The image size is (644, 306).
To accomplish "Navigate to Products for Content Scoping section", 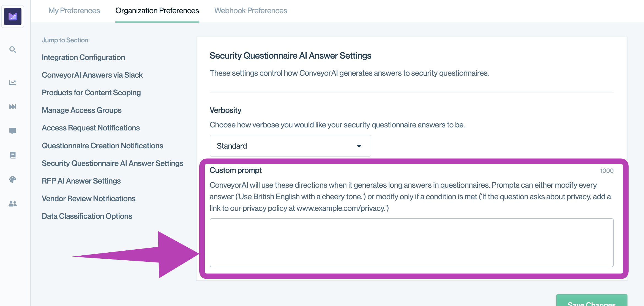I will 91,92.
